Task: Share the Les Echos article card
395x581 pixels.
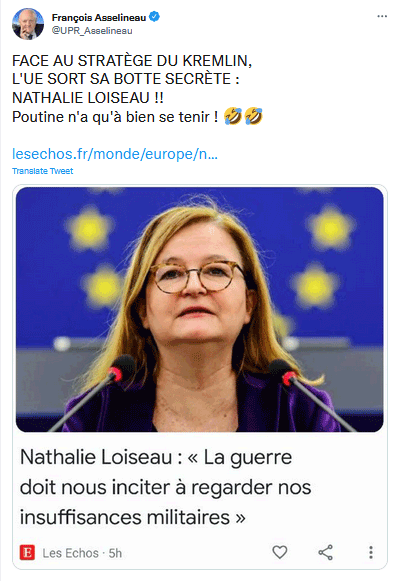Action: click(325, 552)
